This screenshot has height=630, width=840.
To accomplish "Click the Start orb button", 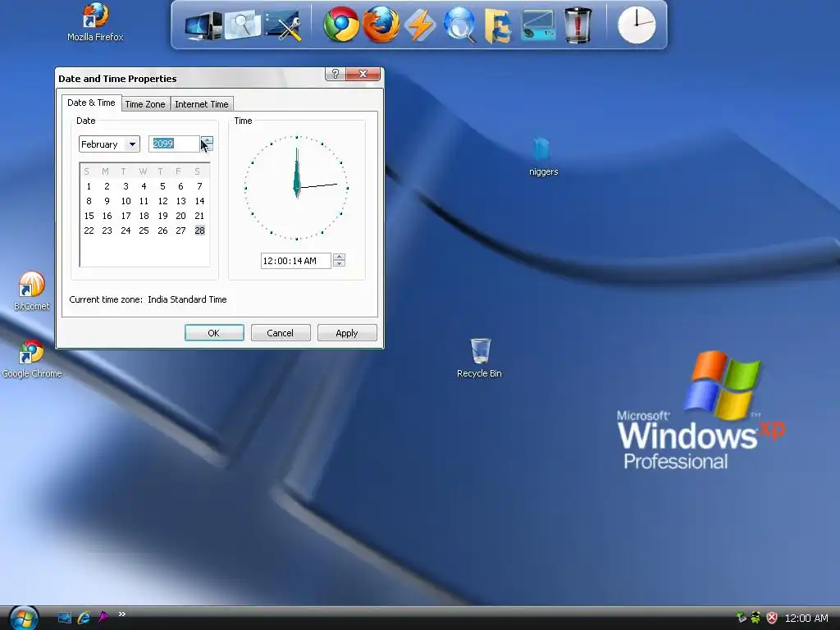I will (24, 618).
